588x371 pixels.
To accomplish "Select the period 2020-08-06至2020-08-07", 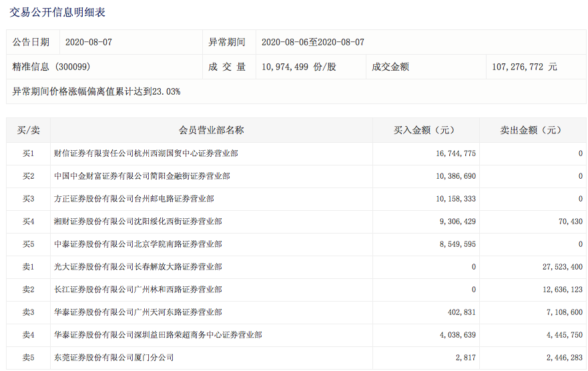I will pos(313,42).
